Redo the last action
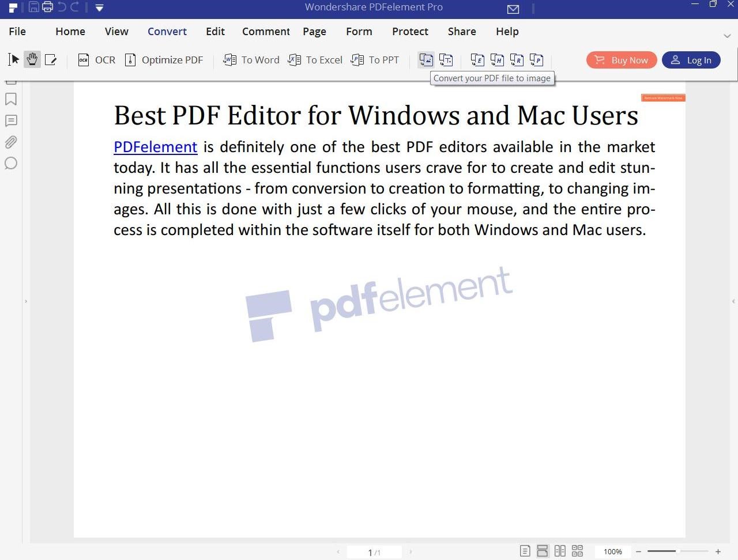The image size is (738, 560). click(75, 7)
